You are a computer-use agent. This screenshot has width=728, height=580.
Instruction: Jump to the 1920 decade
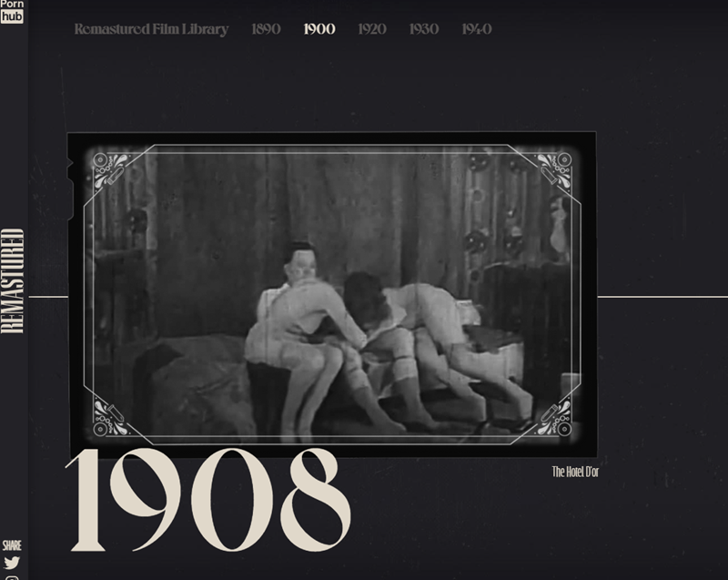[x=372, y=29]
